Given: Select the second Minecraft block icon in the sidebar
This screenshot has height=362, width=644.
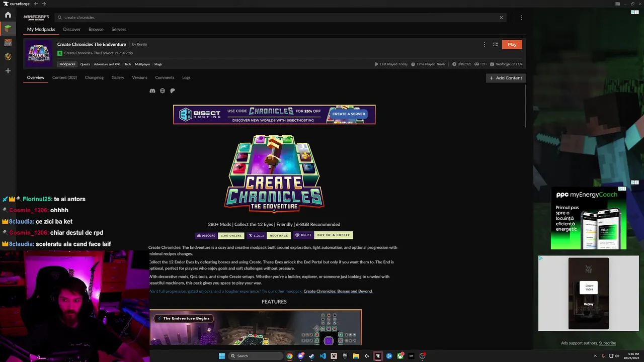Looking at the screenshot, I should point(8,43).
